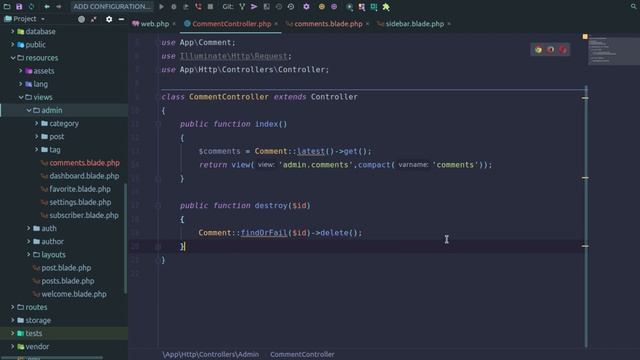Click the Run play icon

tap(162, 7)
